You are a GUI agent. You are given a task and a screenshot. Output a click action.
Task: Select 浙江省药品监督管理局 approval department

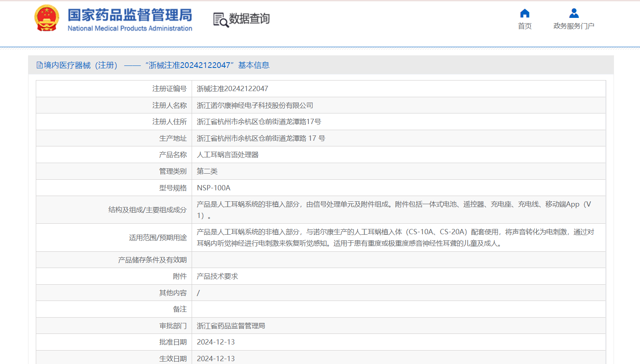[x=231, y=326]
